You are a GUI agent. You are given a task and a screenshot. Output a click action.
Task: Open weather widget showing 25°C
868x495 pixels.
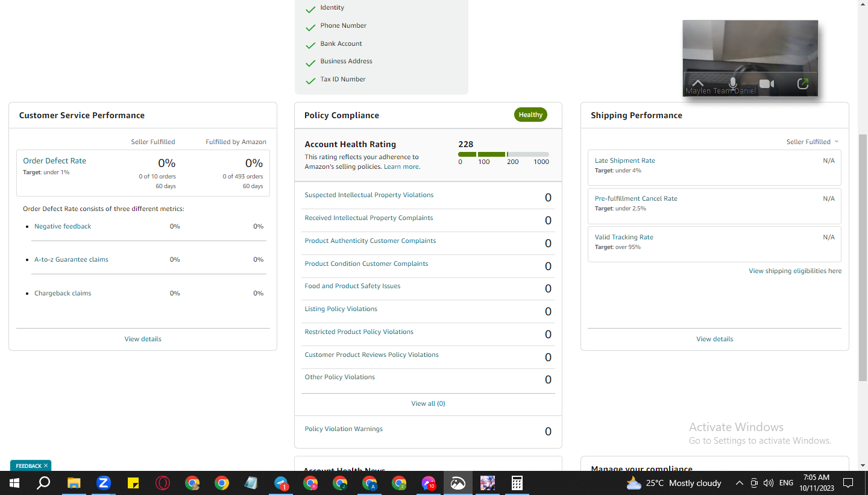673,483
